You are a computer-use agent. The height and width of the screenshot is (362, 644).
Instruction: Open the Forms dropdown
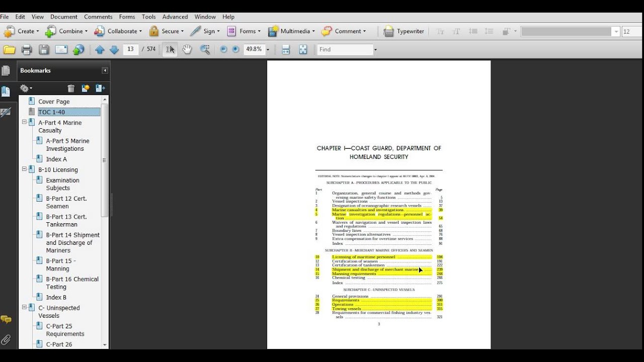[x=244, y=31]
